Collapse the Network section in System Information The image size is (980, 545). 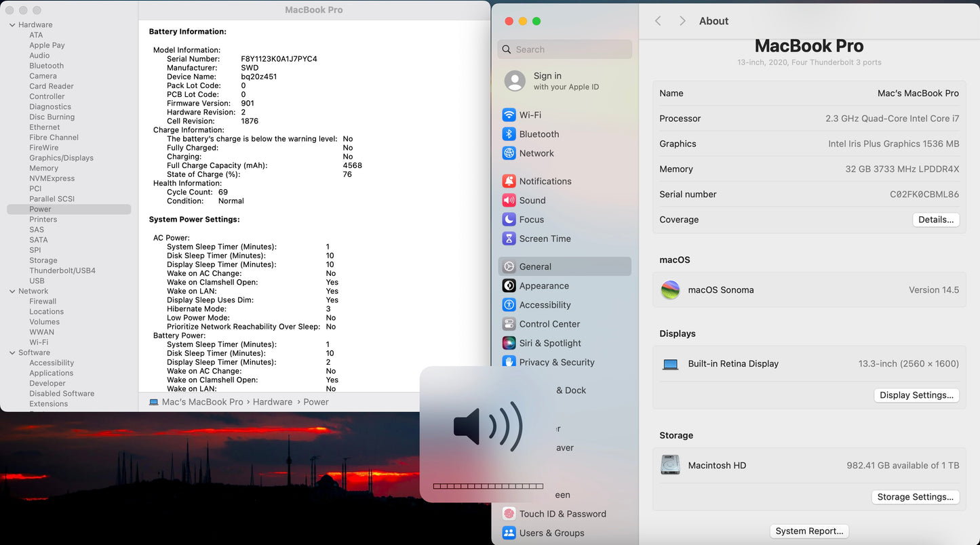point(12,291)
